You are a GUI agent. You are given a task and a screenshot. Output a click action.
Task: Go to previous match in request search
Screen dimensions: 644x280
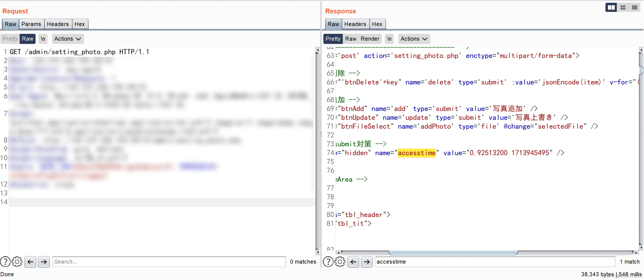30,262
